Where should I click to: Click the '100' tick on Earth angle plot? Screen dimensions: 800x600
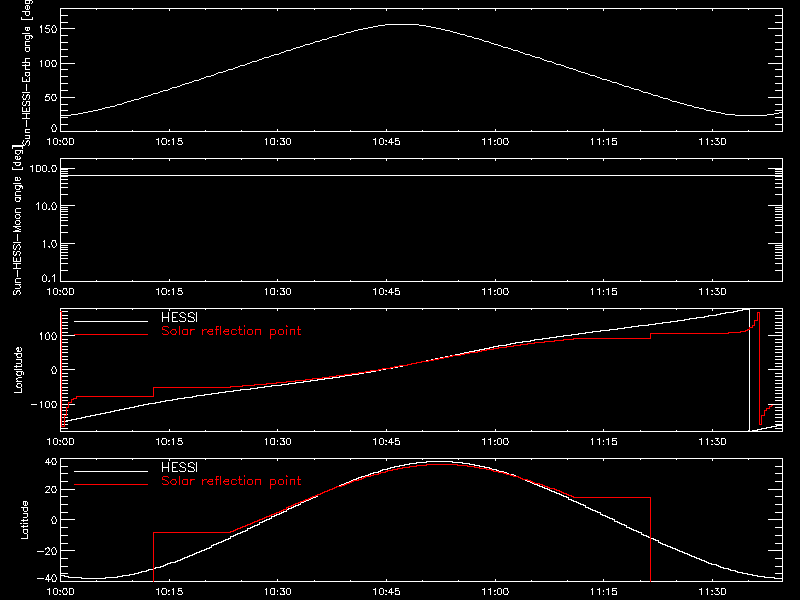(47, 64)
